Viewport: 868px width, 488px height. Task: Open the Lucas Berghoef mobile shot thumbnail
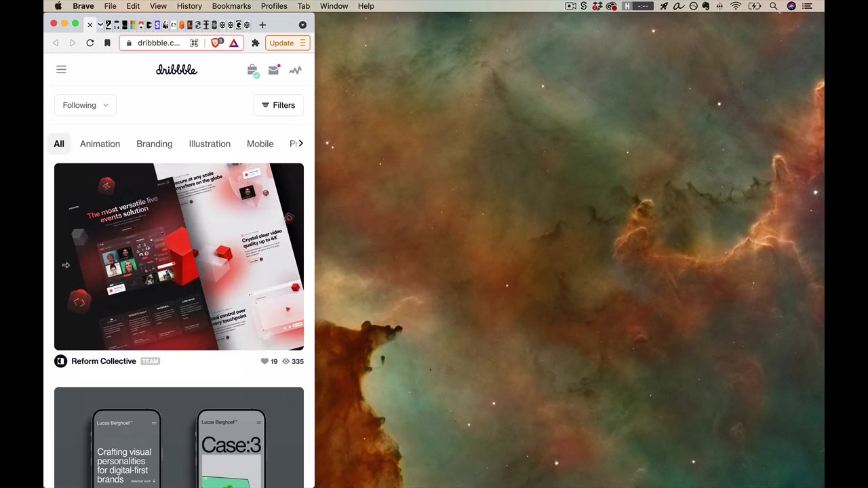tap(179, 437)
